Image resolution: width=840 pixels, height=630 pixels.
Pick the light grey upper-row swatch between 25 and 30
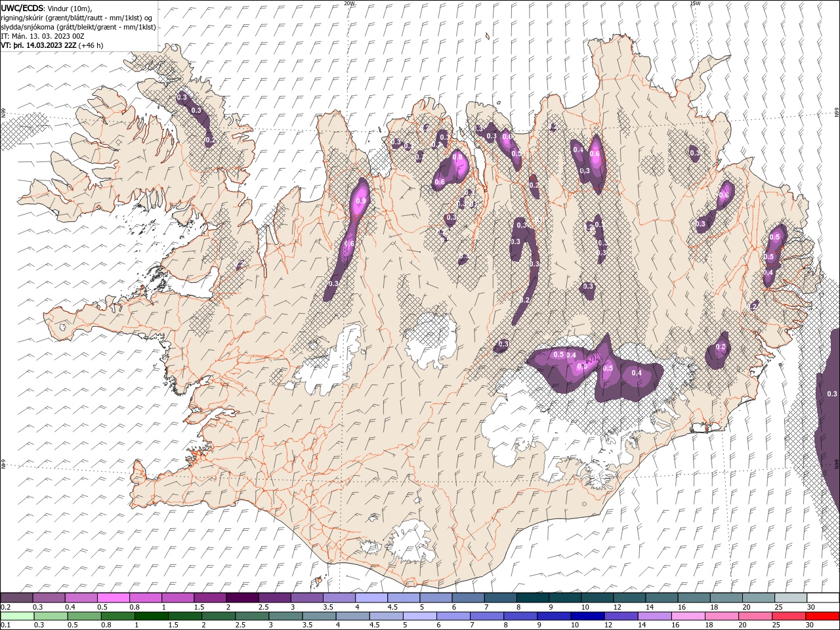point(791,598)
